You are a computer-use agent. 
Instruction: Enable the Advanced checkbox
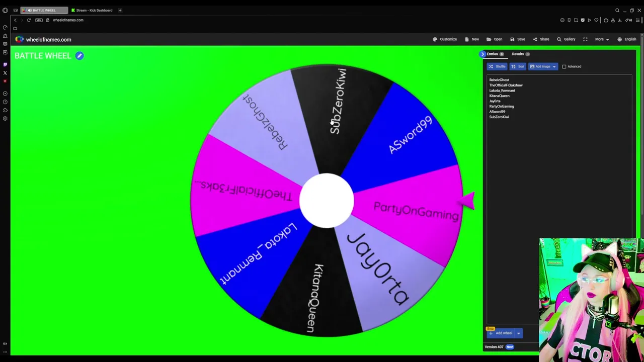[x=564, y=66]
